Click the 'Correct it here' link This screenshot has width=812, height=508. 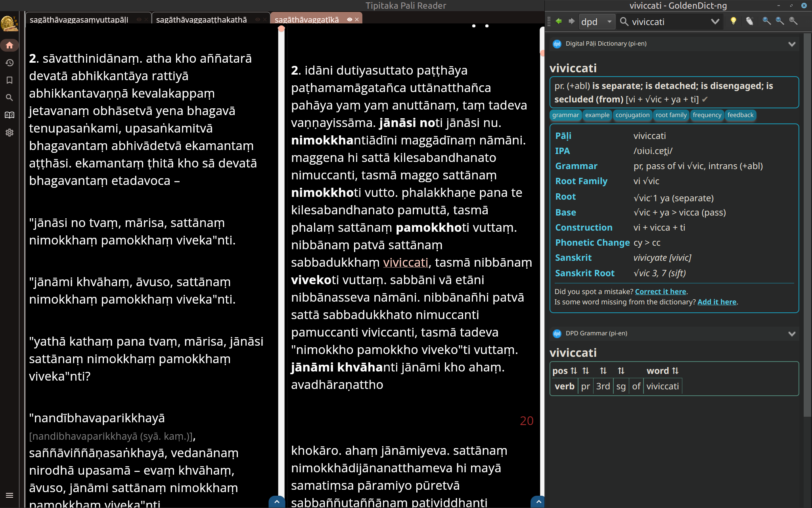click(x=661, y=291)
